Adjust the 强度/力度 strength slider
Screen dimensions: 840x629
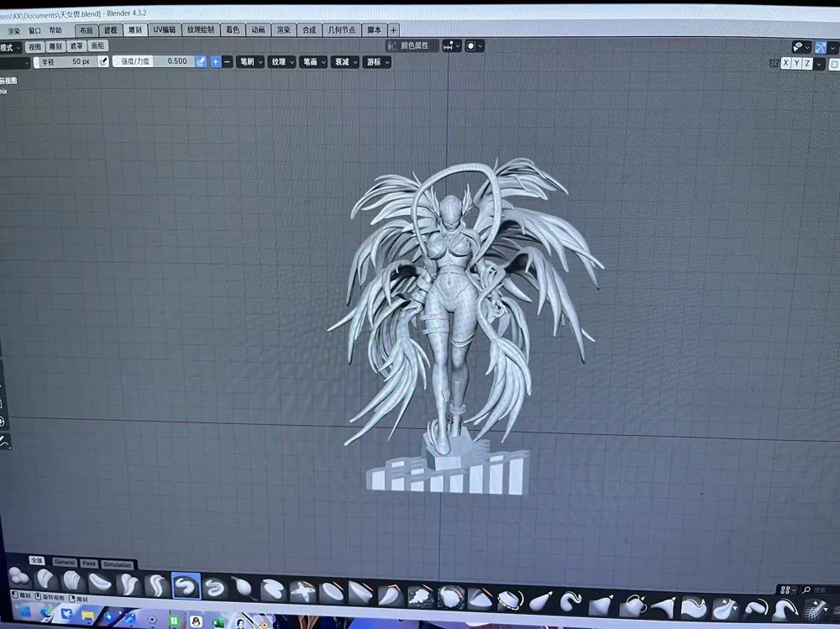pyautogui.click(x=154, y=61)
